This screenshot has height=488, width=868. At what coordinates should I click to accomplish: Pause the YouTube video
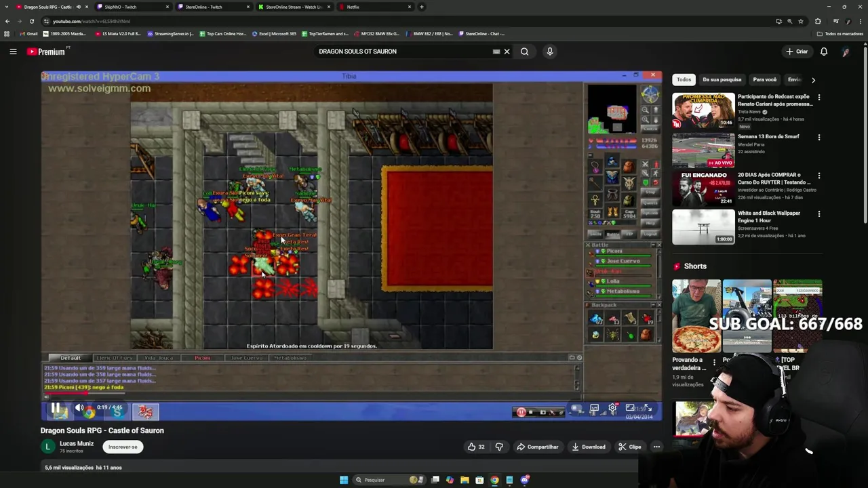point(56,408)
